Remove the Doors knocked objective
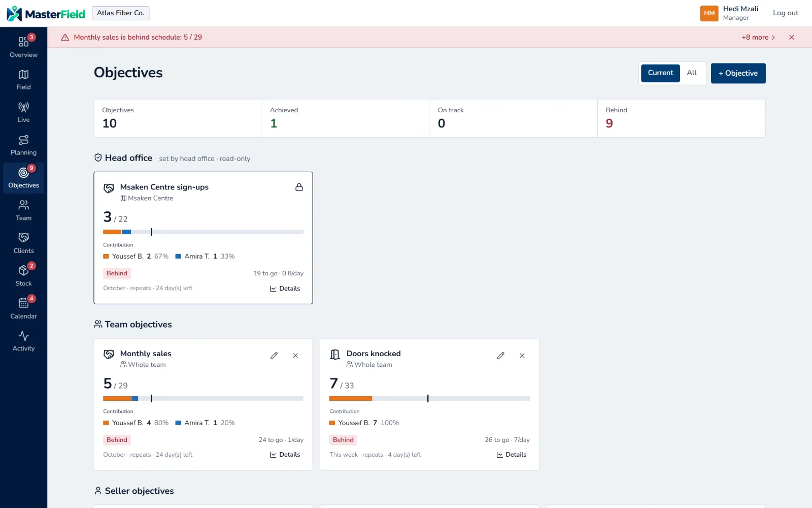The height and width of the screenshot is (508, 812). pos(522,356)
